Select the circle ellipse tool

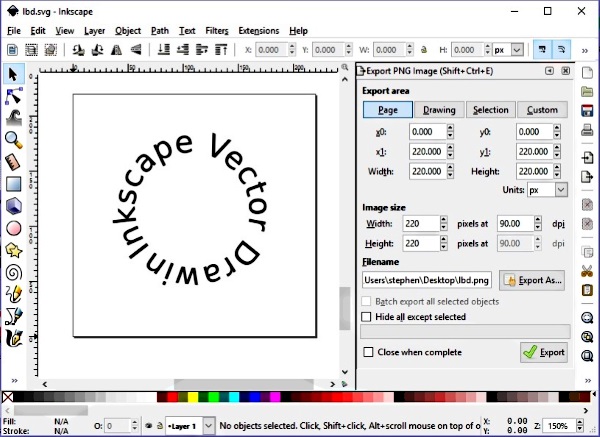(14, 229)
